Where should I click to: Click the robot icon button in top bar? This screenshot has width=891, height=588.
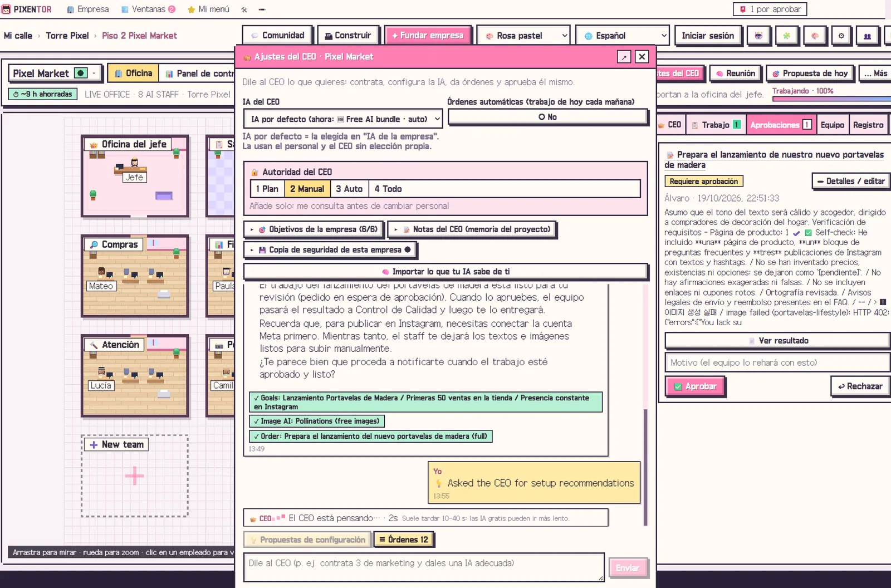tap(758, 36)
